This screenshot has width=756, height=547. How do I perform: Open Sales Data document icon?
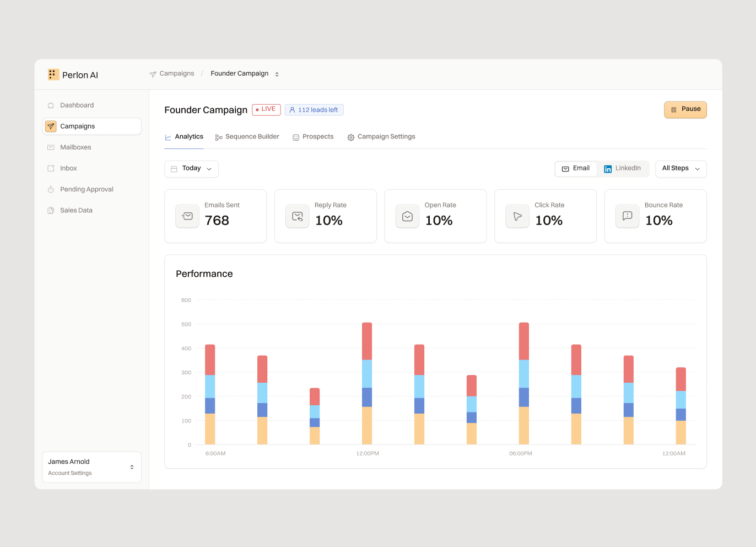pos(51,210)
